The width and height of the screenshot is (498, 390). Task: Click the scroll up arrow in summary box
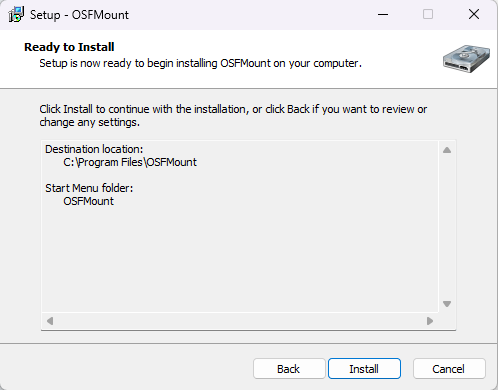tap(447, 150)
